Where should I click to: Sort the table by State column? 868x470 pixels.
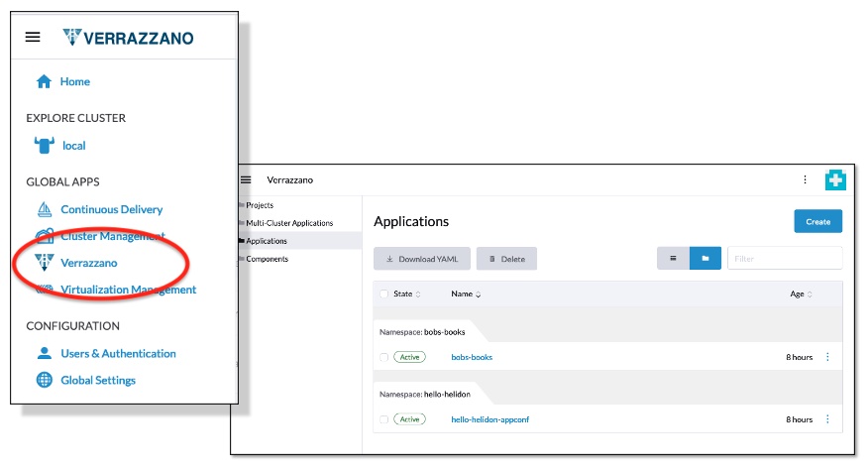tap(407, 294)
